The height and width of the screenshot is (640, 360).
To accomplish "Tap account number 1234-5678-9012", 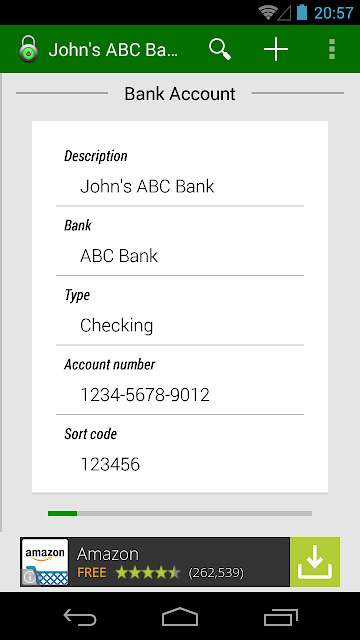I will (x=145, y=395).
